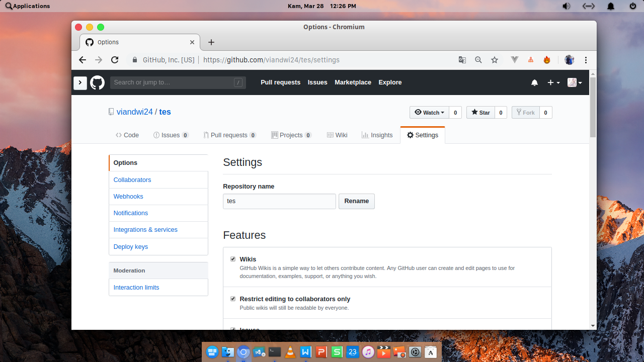The image size is (644, 362).
Task: Click the volume icon in top panel
Action: pyautogui.click(x=567, y=6)
